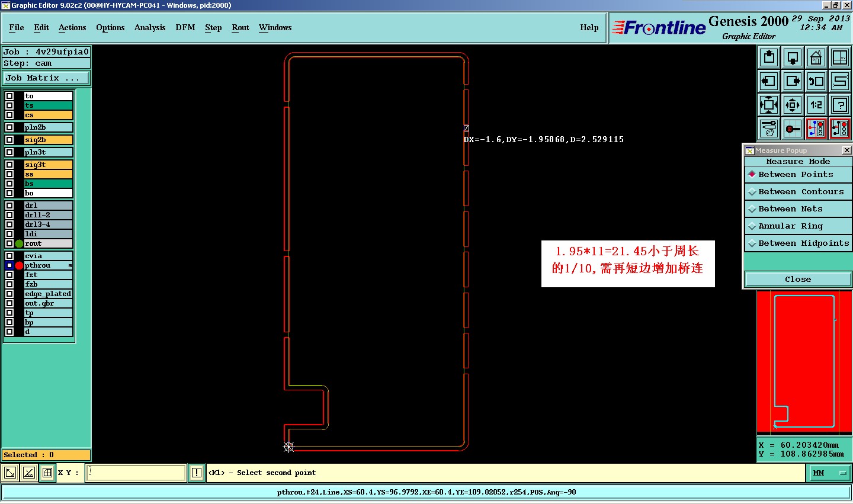The width and height of the screenshot is (853, 504).
Task: Open the Help menu
Action: coord(589,28)
